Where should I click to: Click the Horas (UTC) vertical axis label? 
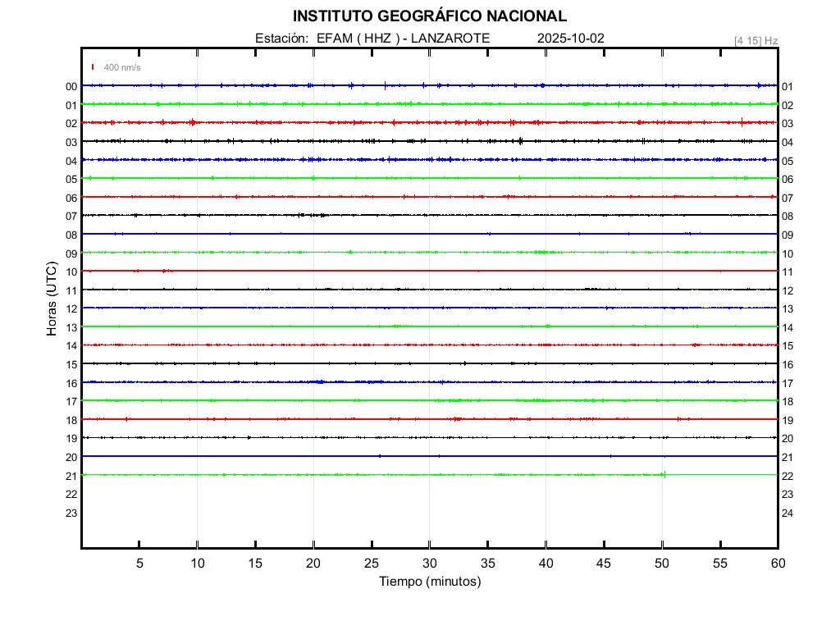(51, 299)
